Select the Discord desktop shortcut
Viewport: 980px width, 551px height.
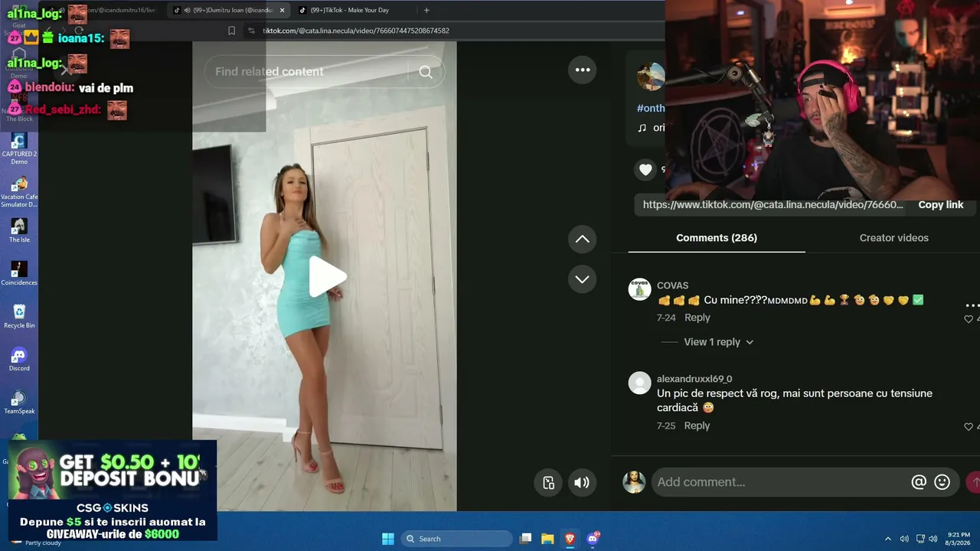[19, 360]
